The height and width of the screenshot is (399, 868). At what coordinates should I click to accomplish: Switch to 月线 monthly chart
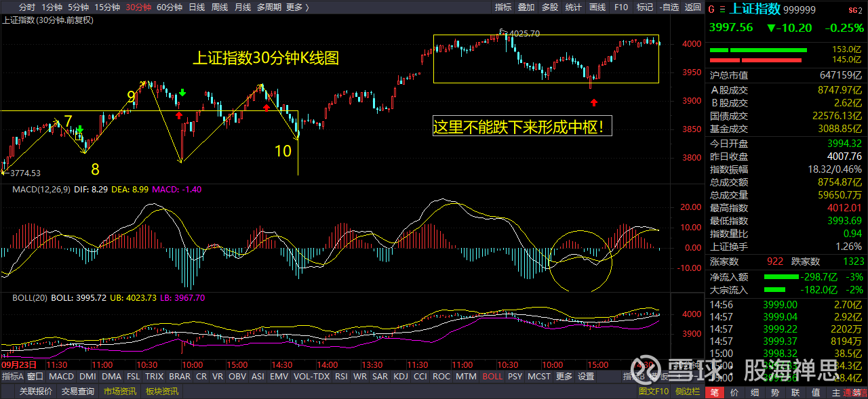[x=242, y=7]
